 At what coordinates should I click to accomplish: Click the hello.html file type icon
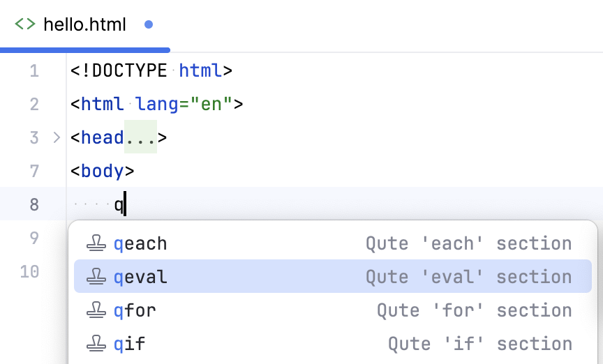pyautogui.click(x=24, y=24)
